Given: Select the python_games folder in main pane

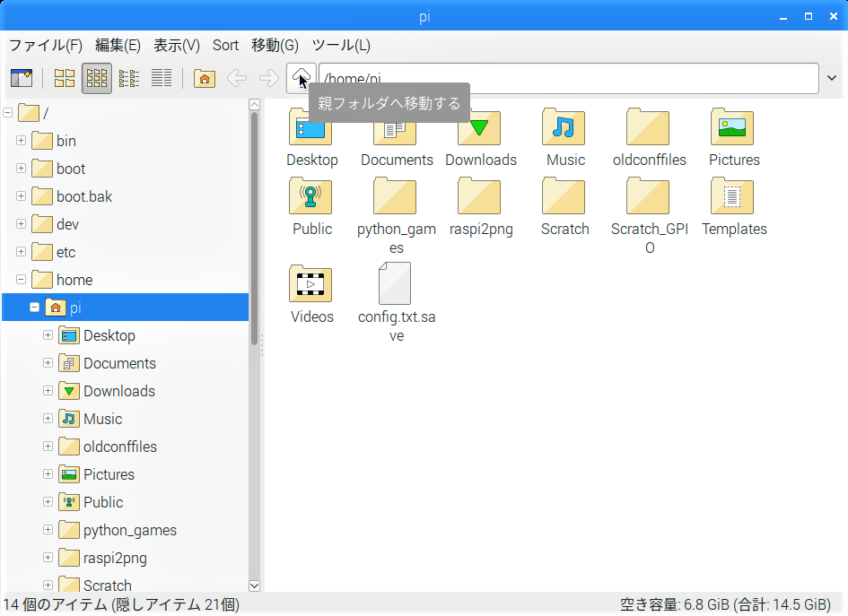Looking at the screenshot, I should [395, 195].
